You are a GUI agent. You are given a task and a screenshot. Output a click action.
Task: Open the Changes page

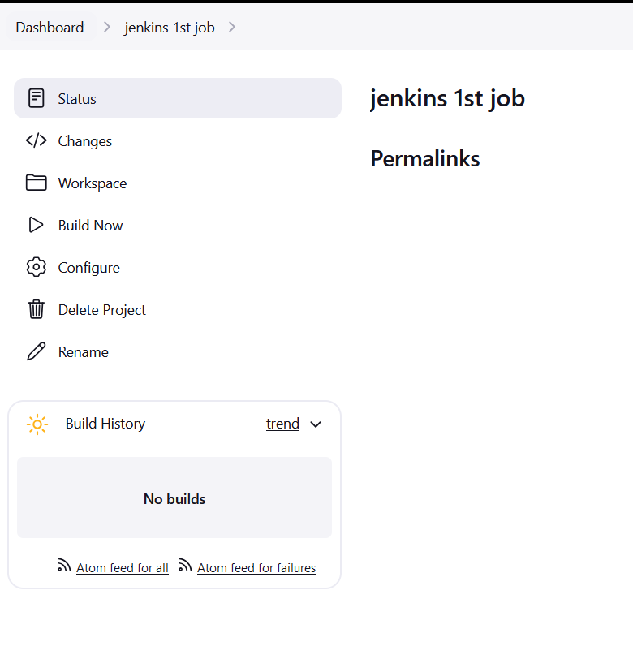click(x=178, y=140)
